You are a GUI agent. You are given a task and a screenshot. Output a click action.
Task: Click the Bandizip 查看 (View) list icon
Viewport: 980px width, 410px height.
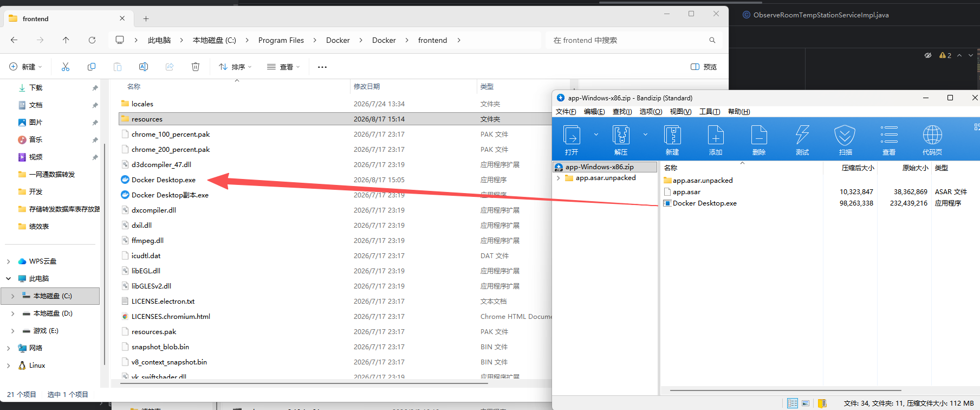[x=889, y=135]
